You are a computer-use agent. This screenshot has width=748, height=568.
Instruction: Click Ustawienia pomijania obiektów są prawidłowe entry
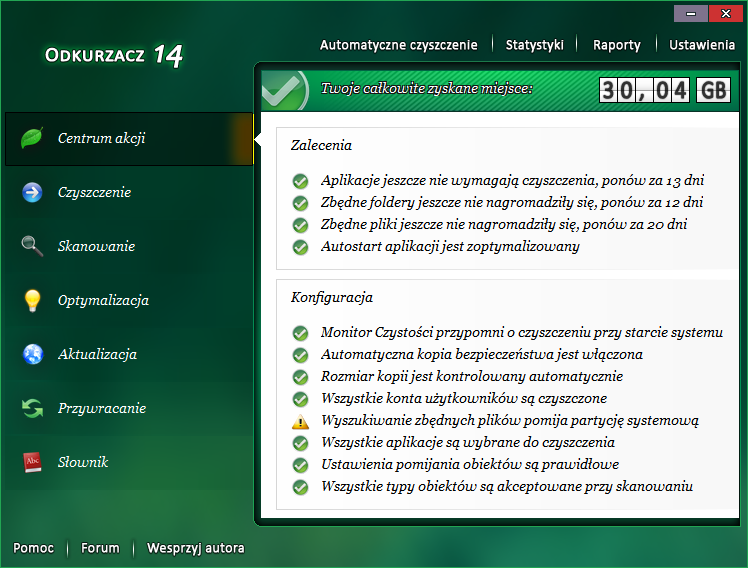(x=470, y=464)
